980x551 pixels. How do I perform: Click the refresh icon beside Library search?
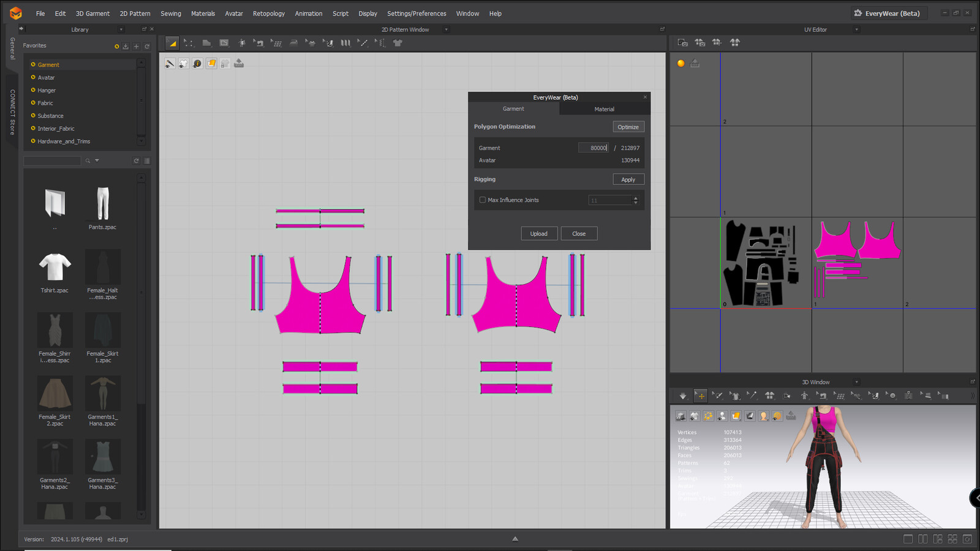click(137, 161)
